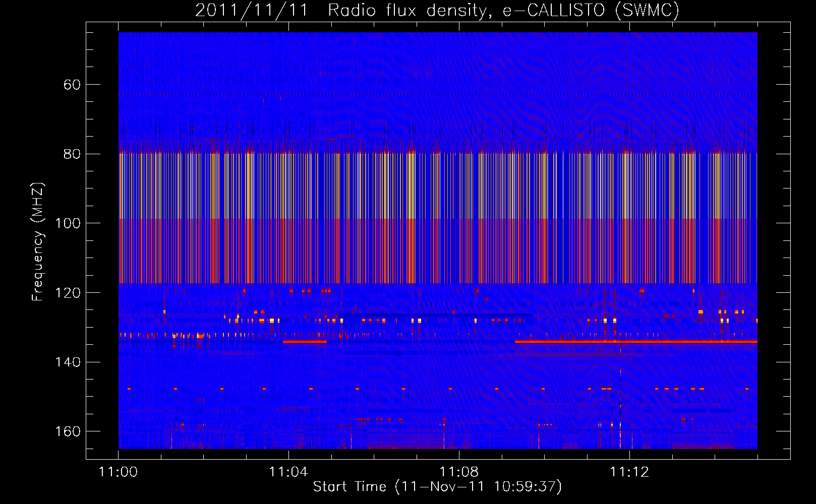Click the Frequency (MHZ) axis title
Viewport: 816px width, 504px height.
[x=38, y=242]
